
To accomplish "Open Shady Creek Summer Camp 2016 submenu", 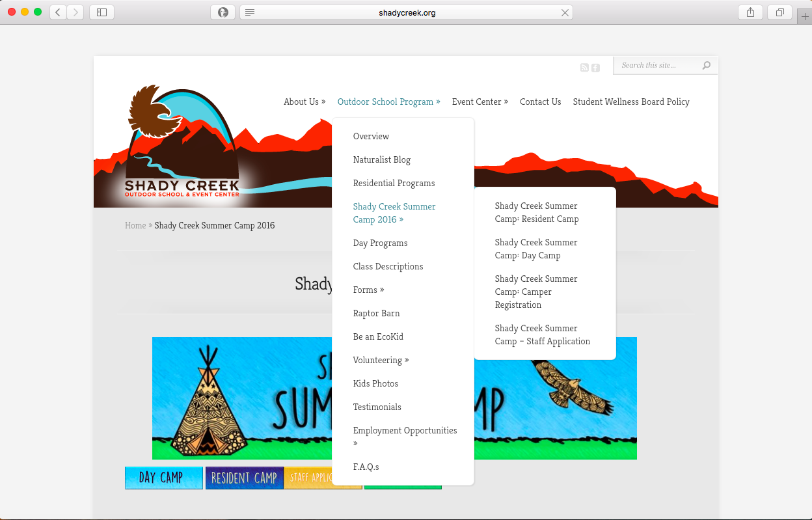I will click(394, 213).
